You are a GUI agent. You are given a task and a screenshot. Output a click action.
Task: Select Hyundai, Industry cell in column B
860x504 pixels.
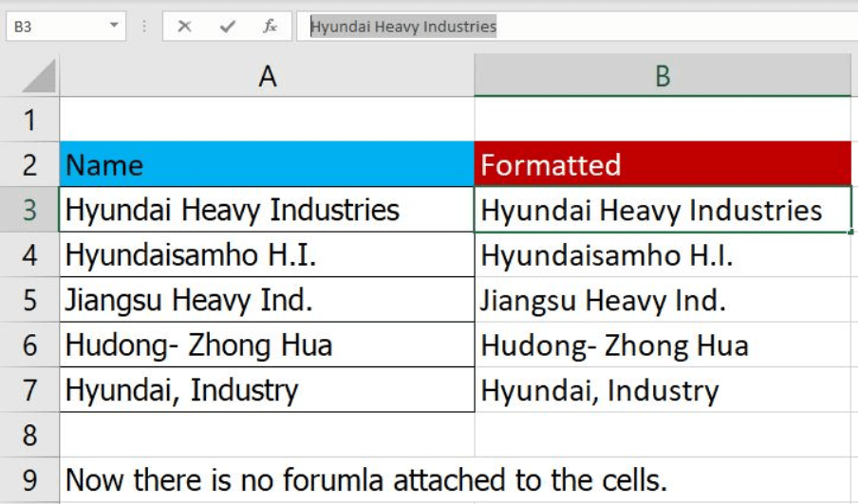pos(662,390)
